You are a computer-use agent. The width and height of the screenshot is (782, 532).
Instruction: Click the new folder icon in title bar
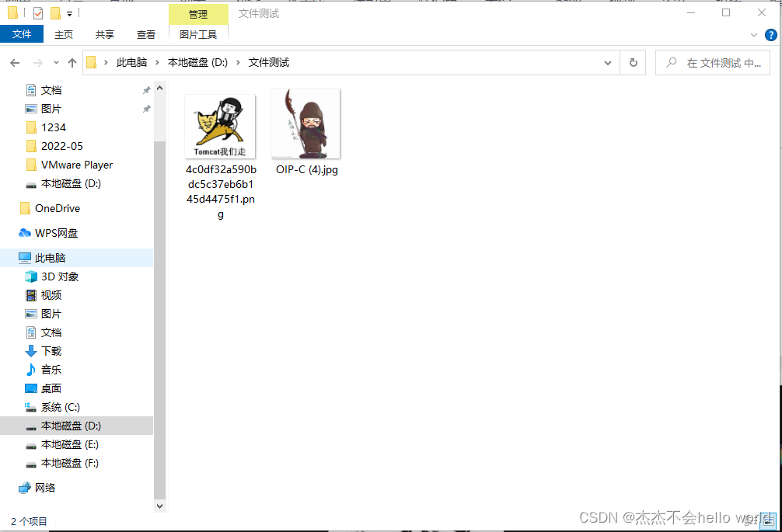coord(55,13)
